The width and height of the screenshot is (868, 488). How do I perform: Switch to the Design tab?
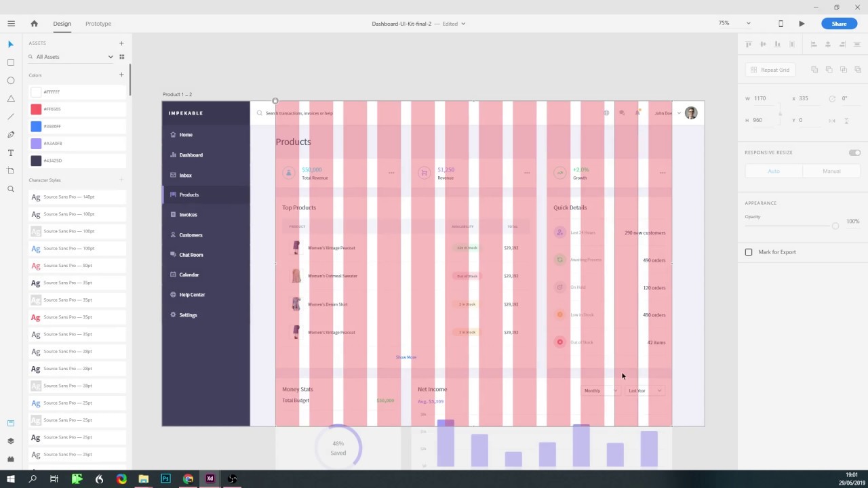coord(62,24)
